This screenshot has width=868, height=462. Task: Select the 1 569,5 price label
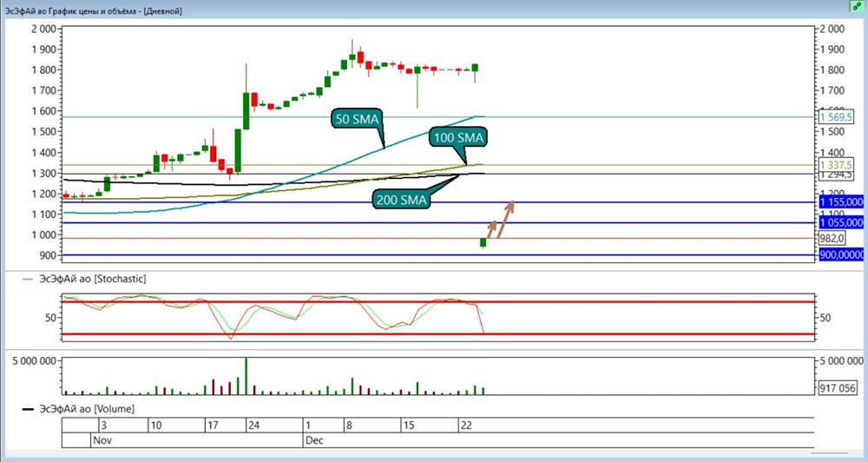[836, 117]
